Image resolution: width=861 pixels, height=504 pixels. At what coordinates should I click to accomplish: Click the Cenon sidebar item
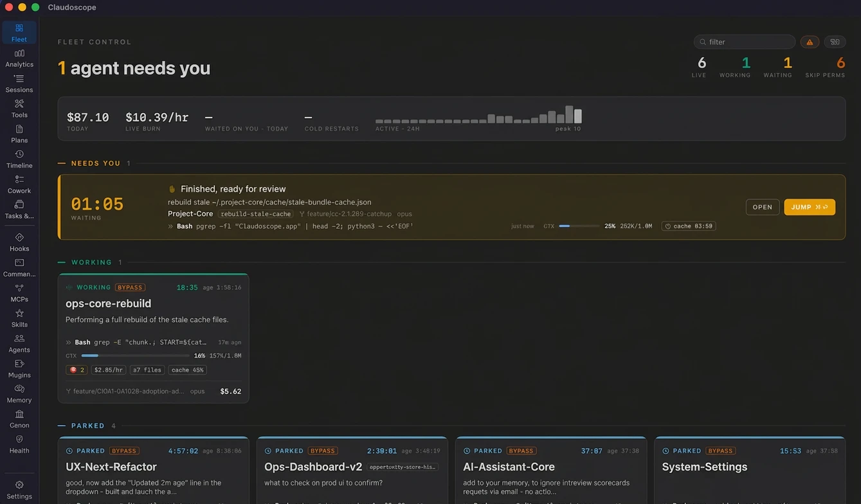tap(19, 419)
